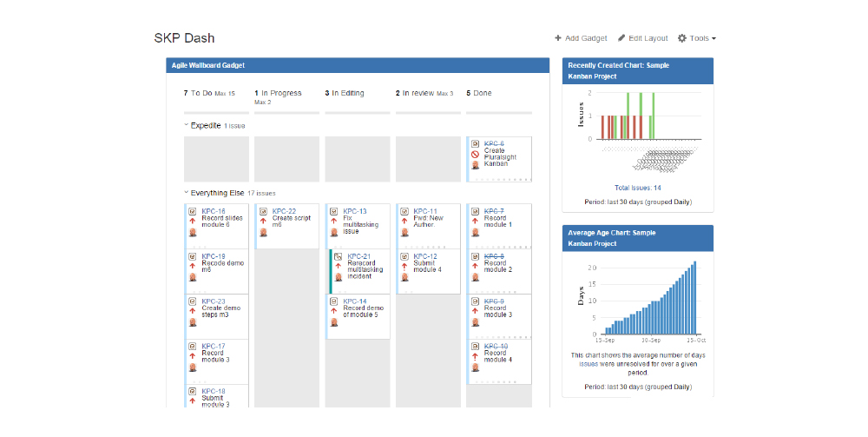The image size is (868, 437).
Task: Click the assignee avatar on KPC-12
Action: (404, 277)
